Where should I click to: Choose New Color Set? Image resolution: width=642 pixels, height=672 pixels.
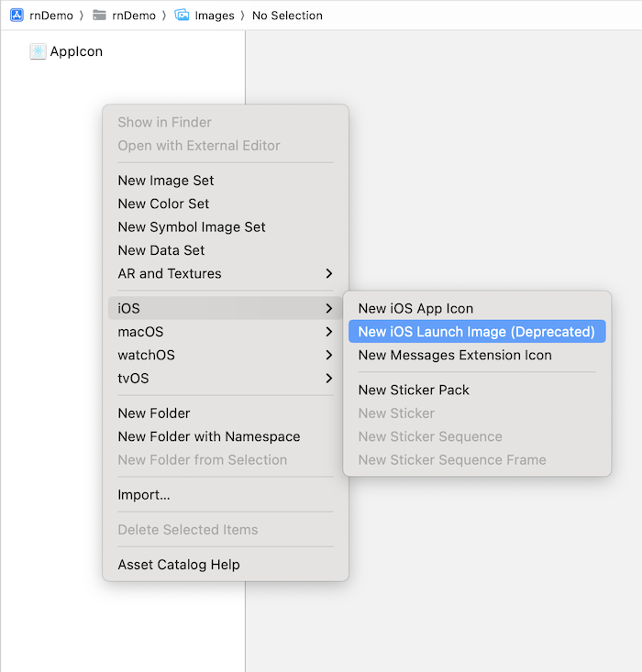coord(163,204)
